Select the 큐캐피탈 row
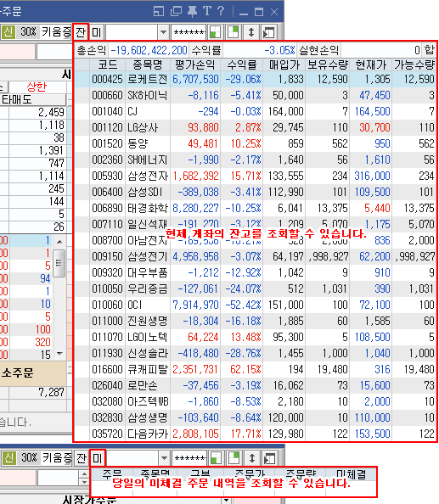Viewport: 439px width, 504px height. [256, 369]
